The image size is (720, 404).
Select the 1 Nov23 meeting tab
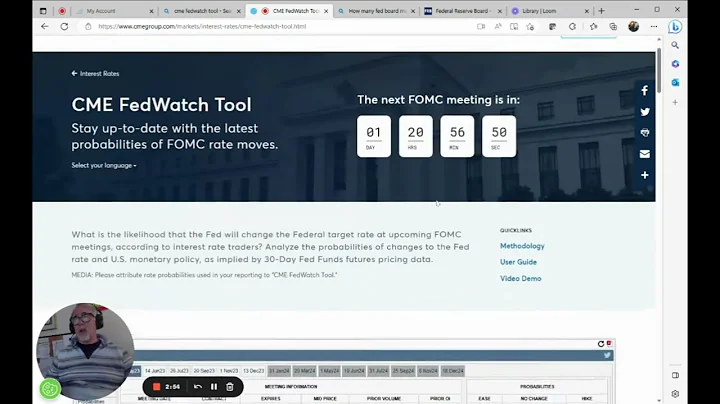(x=229, y=370)
